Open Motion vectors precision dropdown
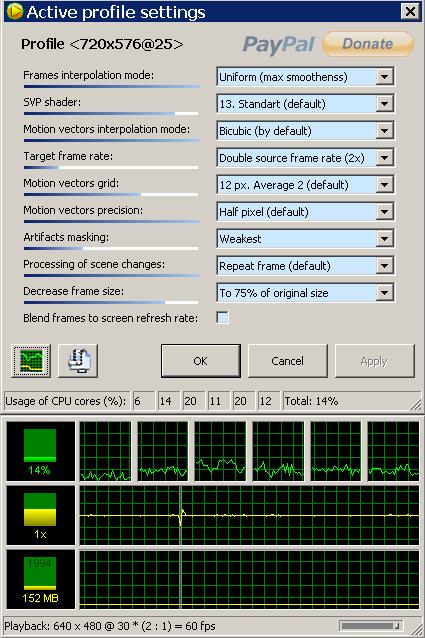This screenshot has height=638, width=425. tap(384, 212)
